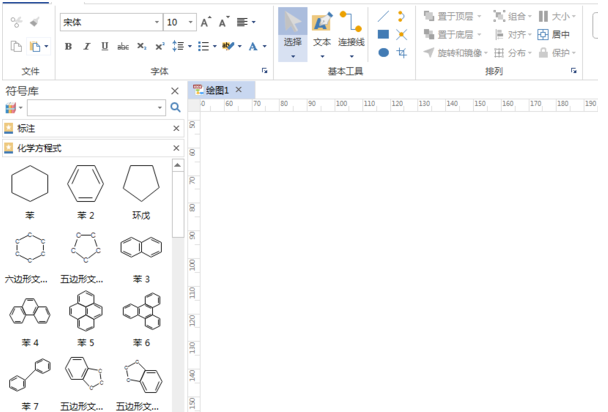Open 旋转和镜像 rotate and mirror menu
Image resolution: width=608 pixels, height=412 pixels.
pos(455,53)
